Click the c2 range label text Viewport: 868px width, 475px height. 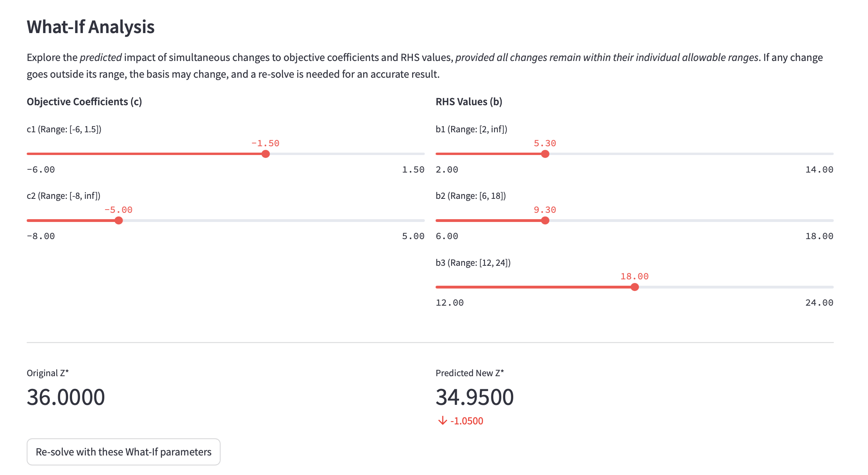63,196
